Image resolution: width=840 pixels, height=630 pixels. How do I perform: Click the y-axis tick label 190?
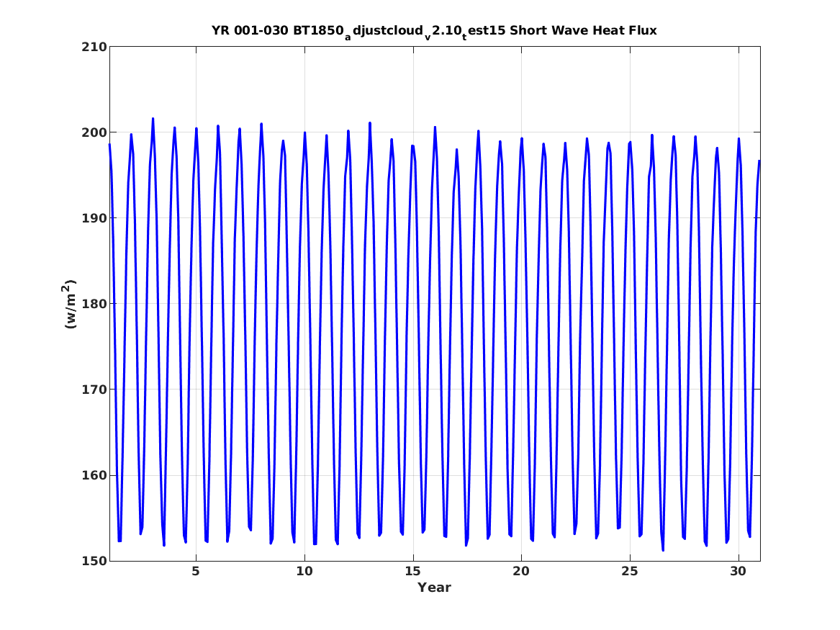(94, 218)
